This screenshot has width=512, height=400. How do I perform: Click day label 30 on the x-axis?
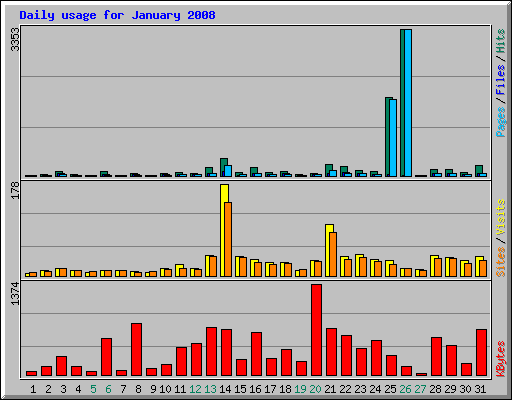(465, 389)
